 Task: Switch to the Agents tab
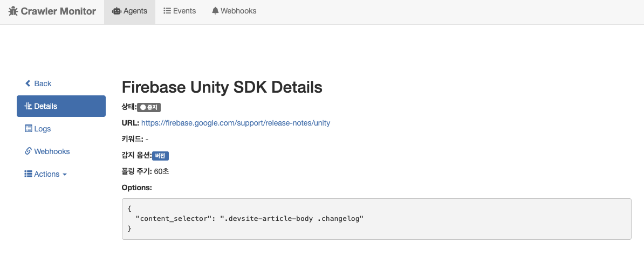[130, 11]
